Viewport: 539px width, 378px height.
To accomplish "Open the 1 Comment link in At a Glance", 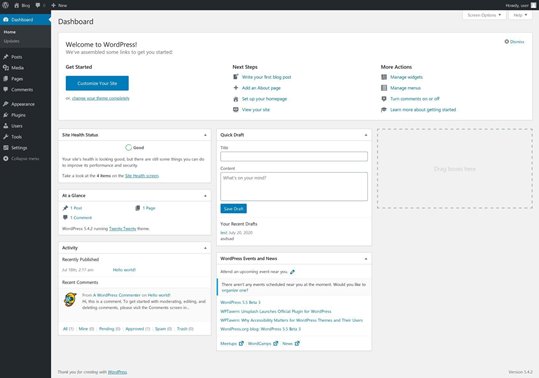I will (81, 218).
